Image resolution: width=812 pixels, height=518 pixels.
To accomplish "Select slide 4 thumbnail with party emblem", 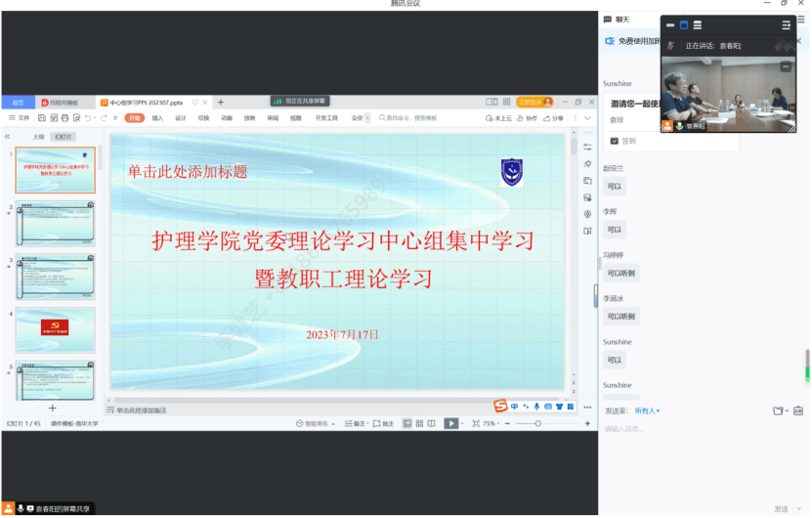I will coord(55,328).
